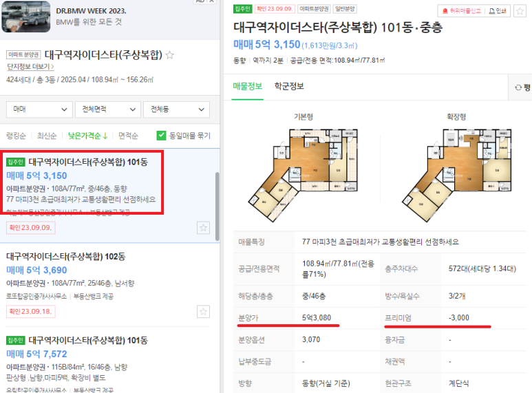Open 단지정보 더보기 link

[x=30, y=67]
